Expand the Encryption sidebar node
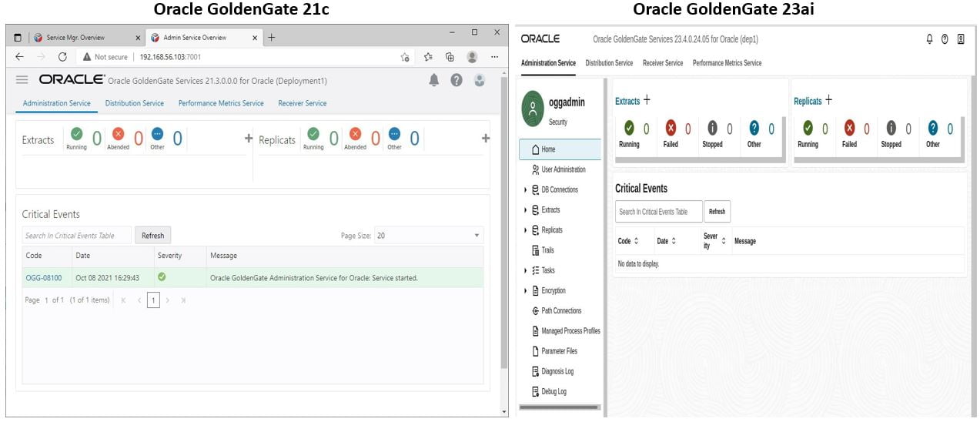The image size is (980, 422). (526, 290)
